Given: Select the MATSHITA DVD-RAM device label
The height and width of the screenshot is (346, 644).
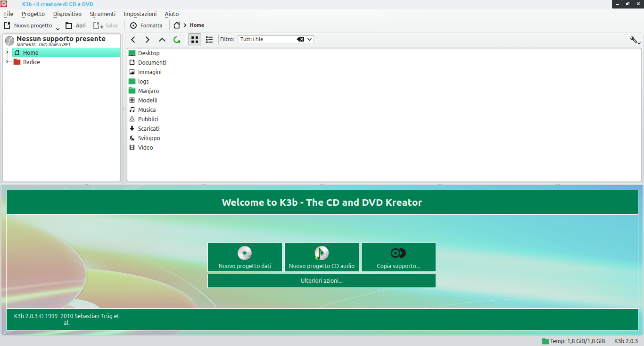Looking at the screenshot, I should tap(43, 44).
